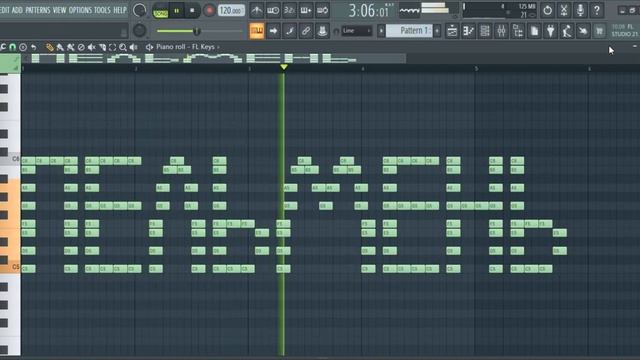
Task: Open target channel speaker selector before title
Action: 149,47
